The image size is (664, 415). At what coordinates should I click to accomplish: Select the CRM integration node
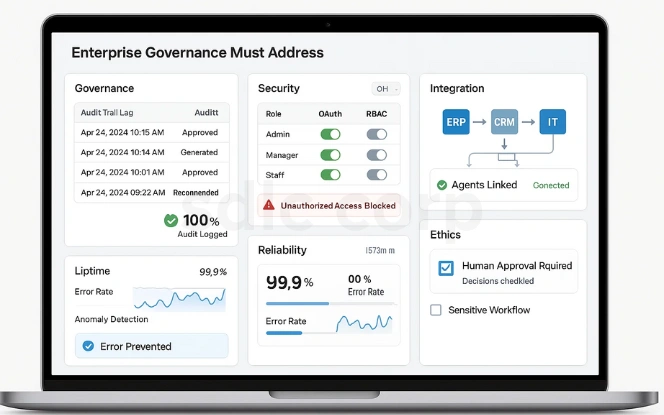tap(504, 124)
